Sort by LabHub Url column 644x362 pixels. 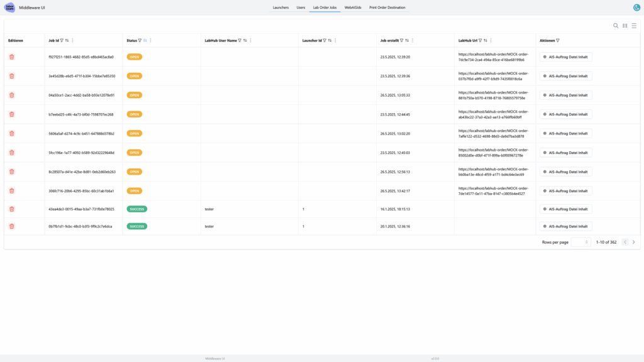click(486, 41)
